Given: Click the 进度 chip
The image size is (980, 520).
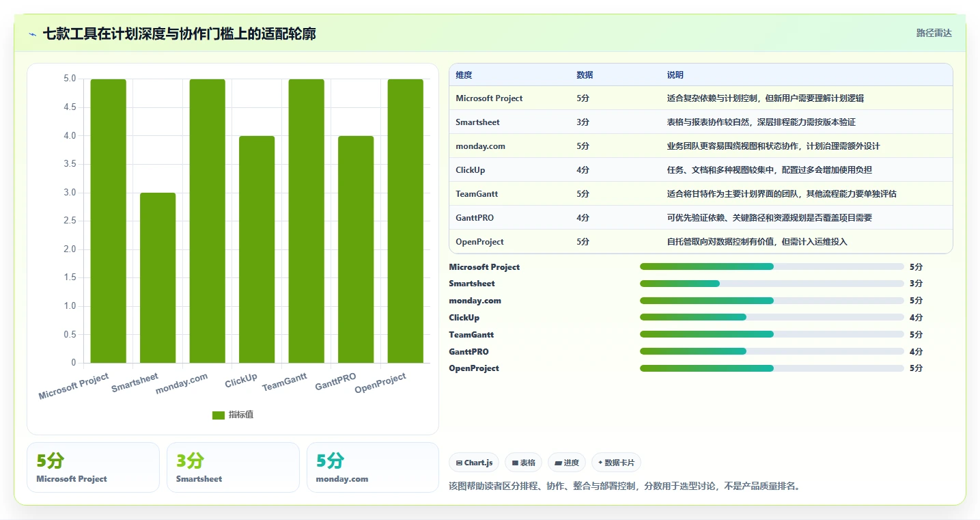Looking at the screenshot, I should [567, 463].
